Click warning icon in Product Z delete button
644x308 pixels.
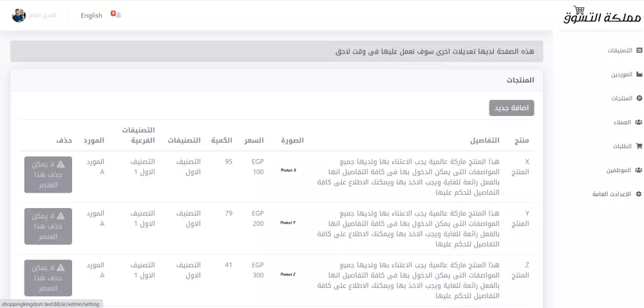click(61, 268)
